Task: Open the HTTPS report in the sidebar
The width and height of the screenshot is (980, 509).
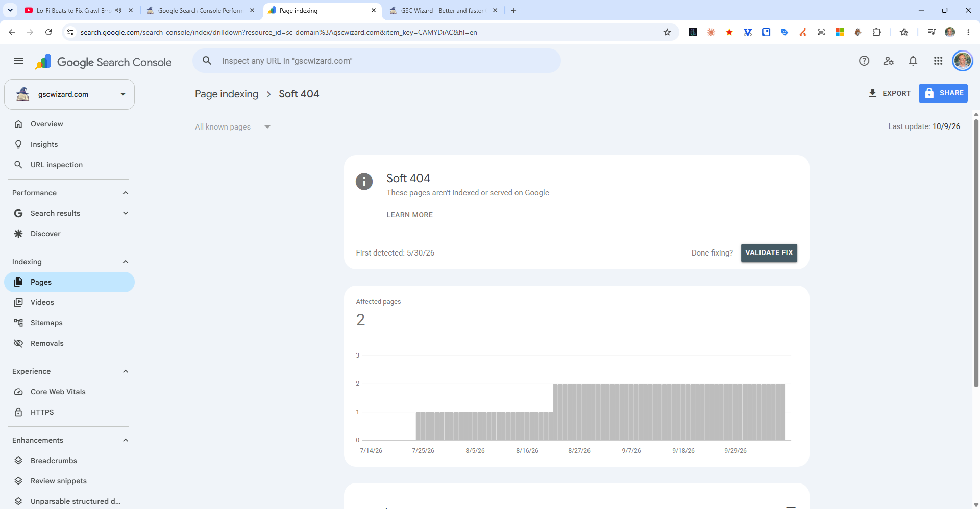Action: point(69,412)
